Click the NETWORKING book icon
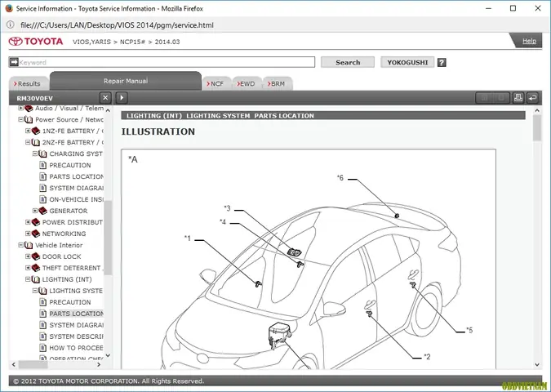This screenshot has width=551, height=392. [x=36, y=234]
